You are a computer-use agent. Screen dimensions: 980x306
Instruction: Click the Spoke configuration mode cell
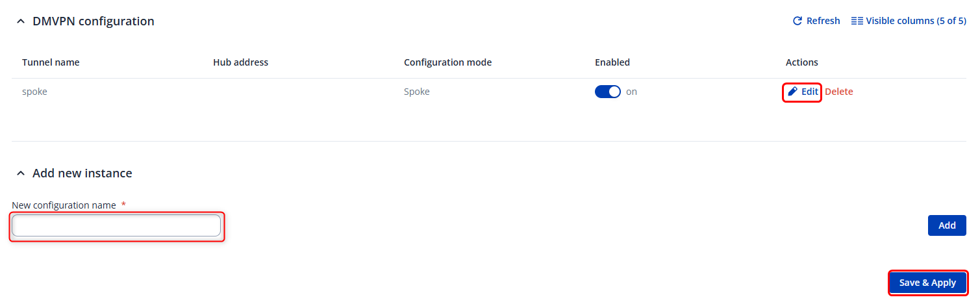pos(416,92)
